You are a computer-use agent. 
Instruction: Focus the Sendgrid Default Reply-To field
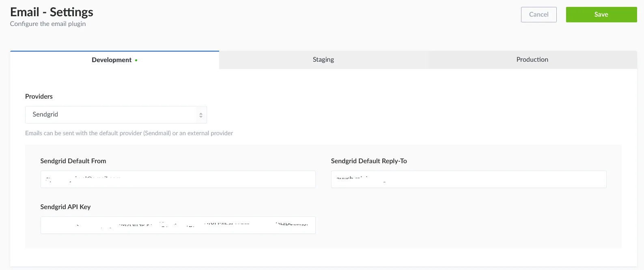pos(468,179)
